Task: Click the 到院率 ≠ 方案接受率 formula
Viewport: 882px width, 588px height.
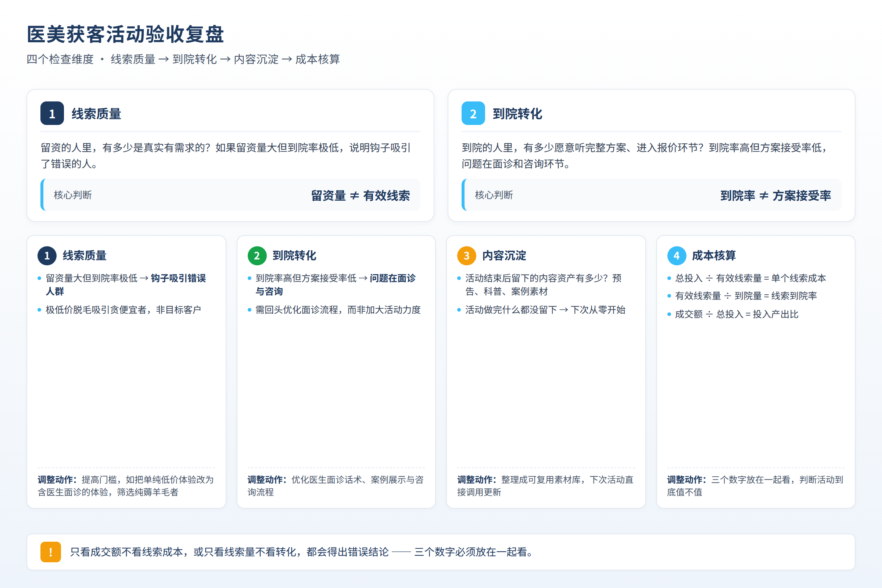Action: coord(775,196)
